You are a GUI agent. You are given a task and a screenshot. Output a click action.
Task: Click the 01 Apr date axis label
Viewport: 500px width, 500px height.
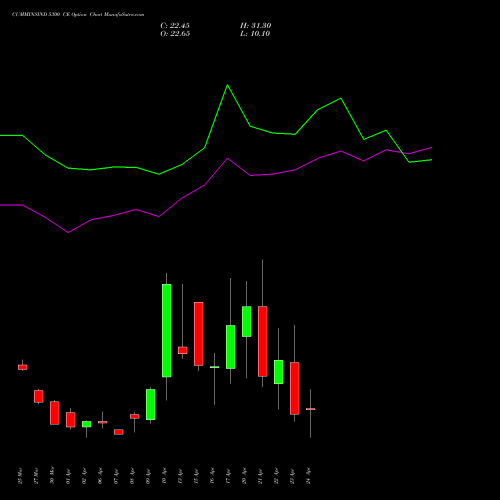[x=68, y=476]
